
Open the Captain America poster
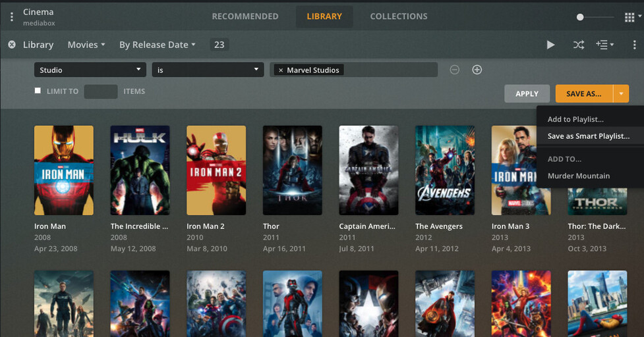pyautogui.click(x=368, y=170)
